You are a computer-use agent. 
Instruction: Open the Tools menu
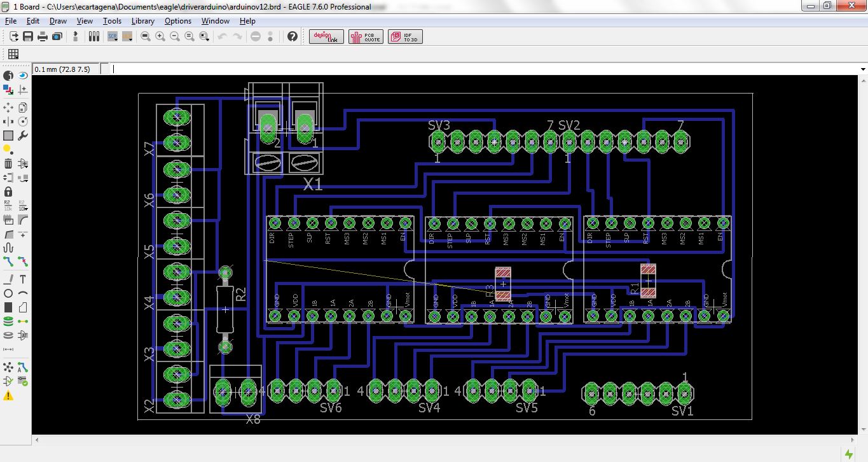[x=112, y=21]
